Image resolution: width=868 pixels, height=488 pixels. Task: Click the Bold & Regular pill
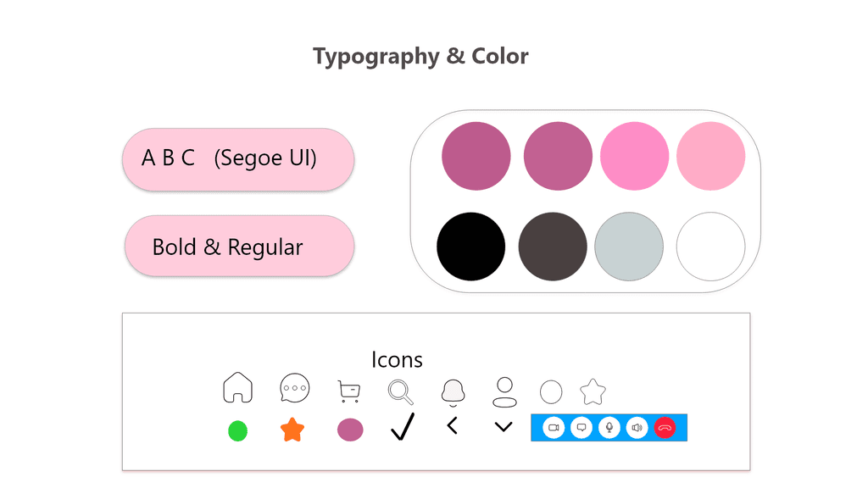[x=239, y=247]
